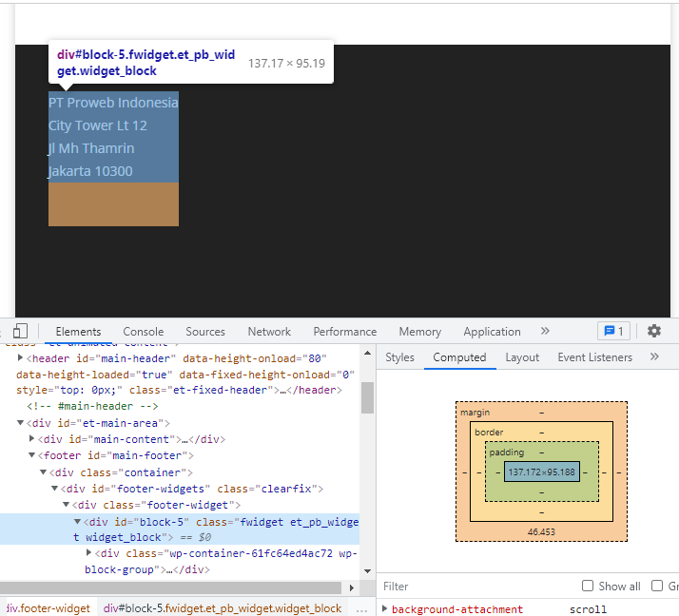Select div#block-5 breadcrumb item

(x=223, y=608)
